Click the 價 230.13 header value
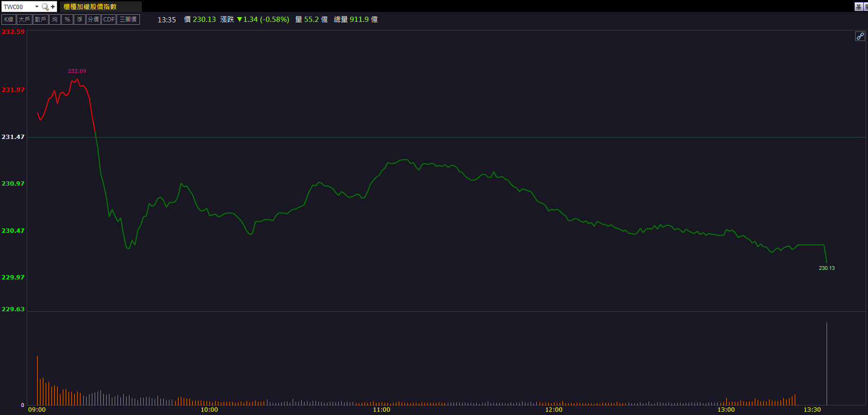Viewport: 868px width, 415px height. [x=200, y=20]
